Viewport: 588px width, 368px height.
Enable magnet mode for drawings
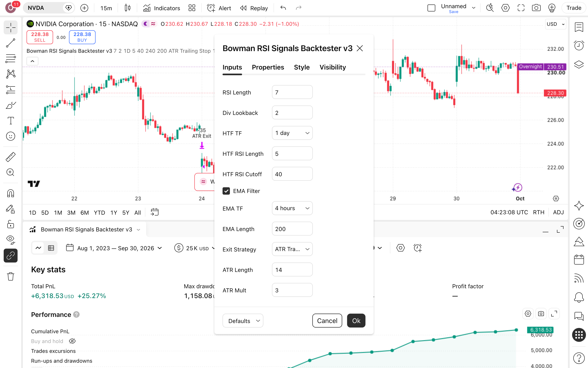[10, 193]
